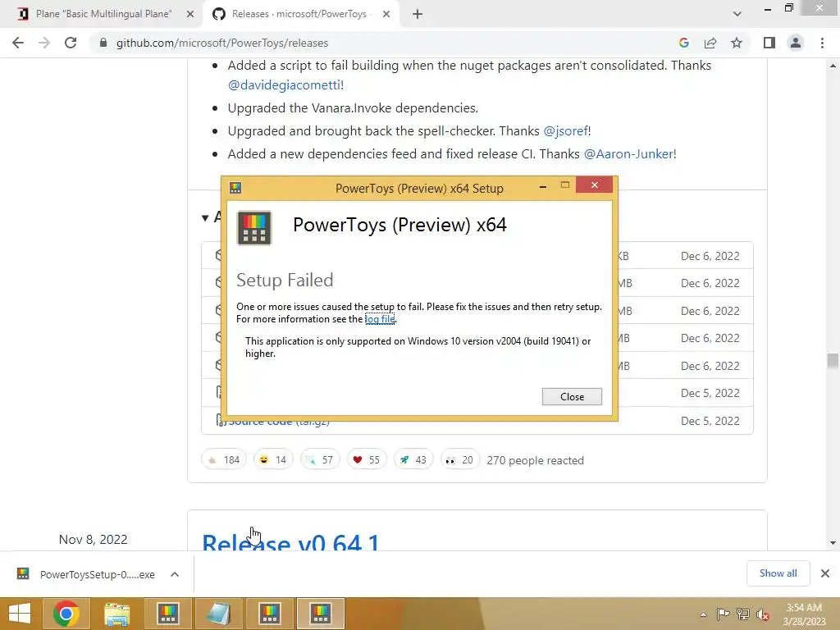Image resolution: width=840 pixels, height=630 pixels.
Task: Click the heart reaction 55
Action: (367, 459)
